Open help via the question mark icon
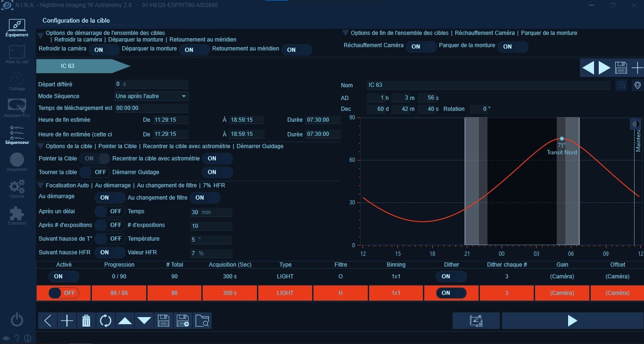 [17, 338]
